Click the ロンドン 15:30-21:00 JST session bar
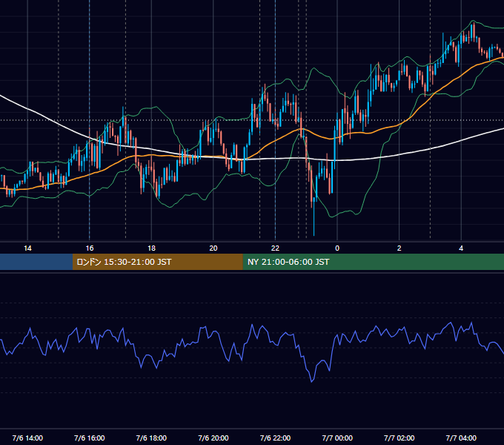The image size is (504, 445). 157,262
